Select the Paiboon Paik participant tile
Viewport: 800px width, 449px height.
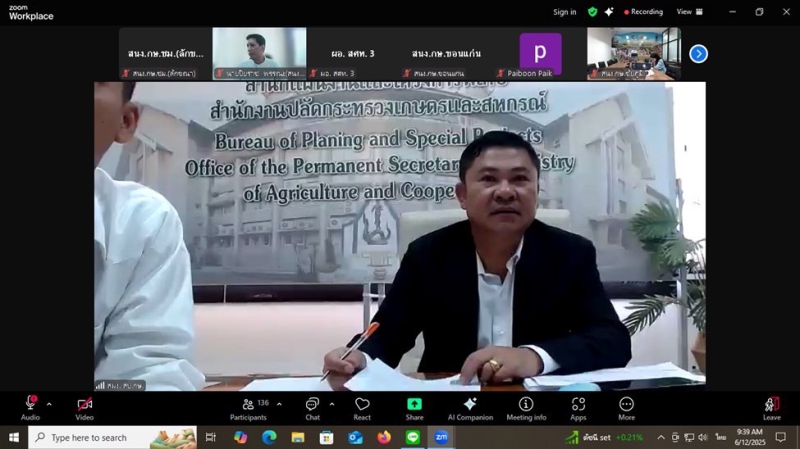pyautogui.click(x=540, y=54)
